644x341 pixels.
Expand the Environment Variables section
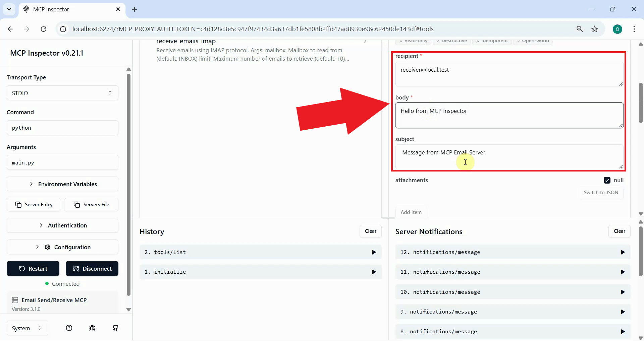click(62, 184)
